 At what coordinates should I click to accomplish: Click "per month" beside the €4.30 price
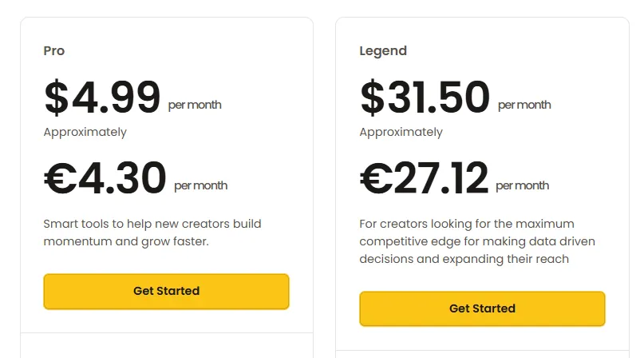(200, 185)
